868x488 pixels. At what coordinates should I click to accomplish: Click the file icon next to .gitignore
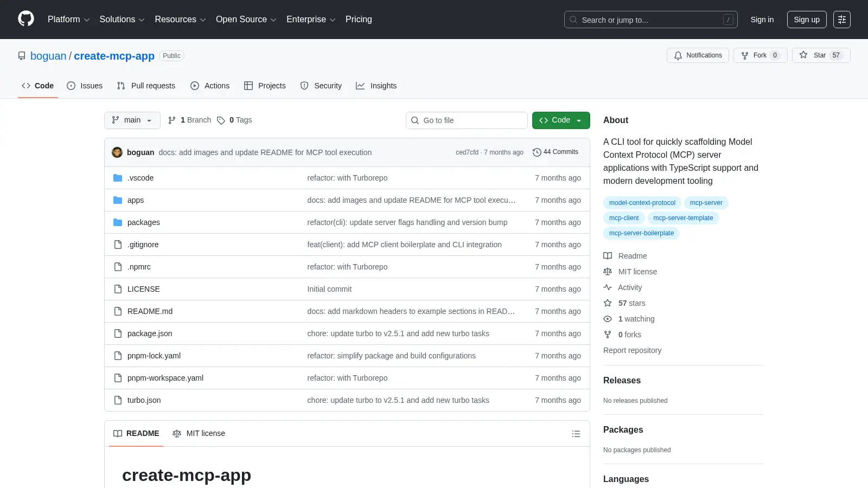(x=118, y=245)
